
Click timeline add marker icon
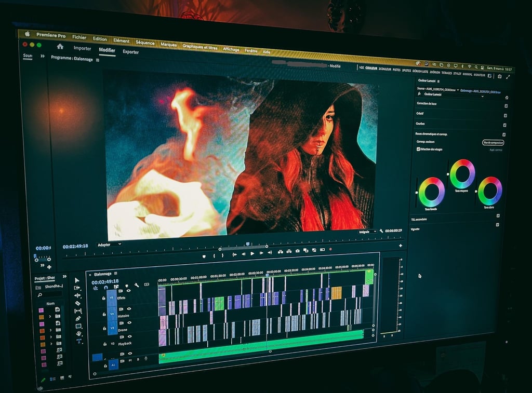(x=127, y=286)
